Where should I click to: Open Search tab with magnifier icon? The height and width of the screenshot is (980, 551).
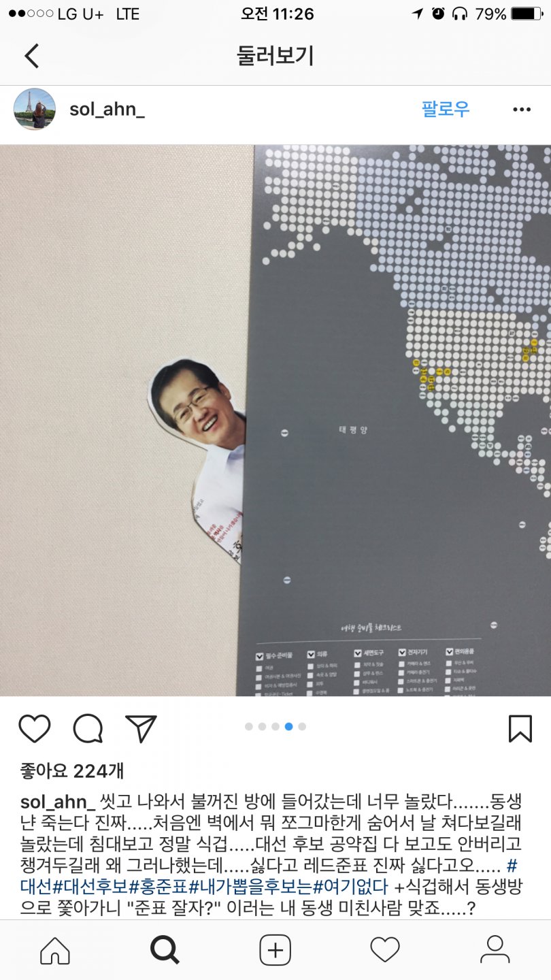[x=165, y=950]
